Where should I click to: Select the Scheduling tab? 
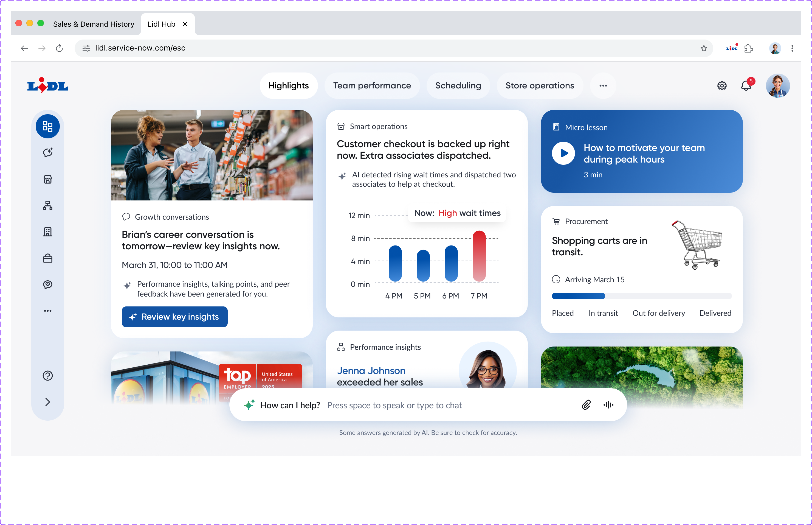(x=458, y=86)
